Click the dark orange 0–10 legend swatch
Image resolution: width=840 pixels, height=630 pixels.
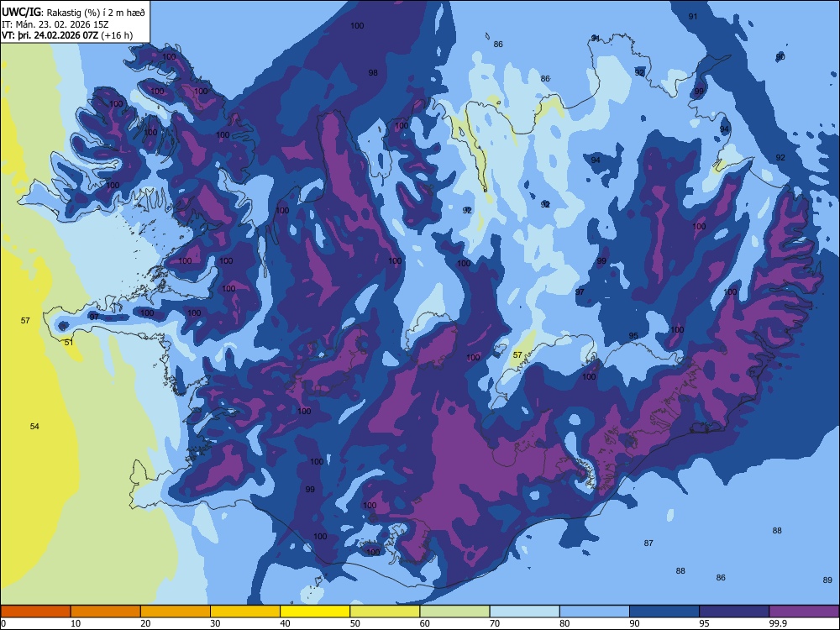[x=35, y=612]
